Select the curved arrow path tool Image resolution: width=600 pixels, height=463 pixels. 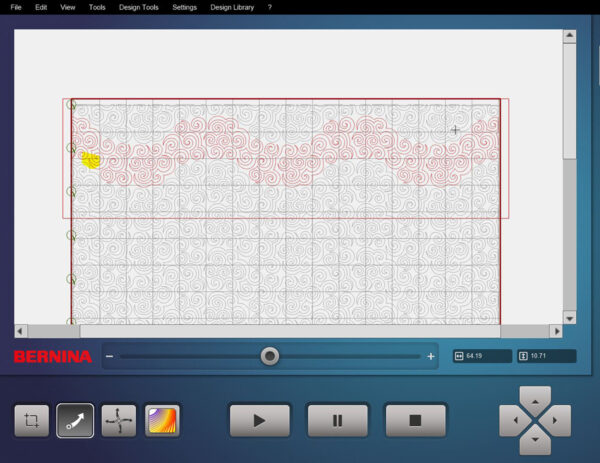pos(75,421)
